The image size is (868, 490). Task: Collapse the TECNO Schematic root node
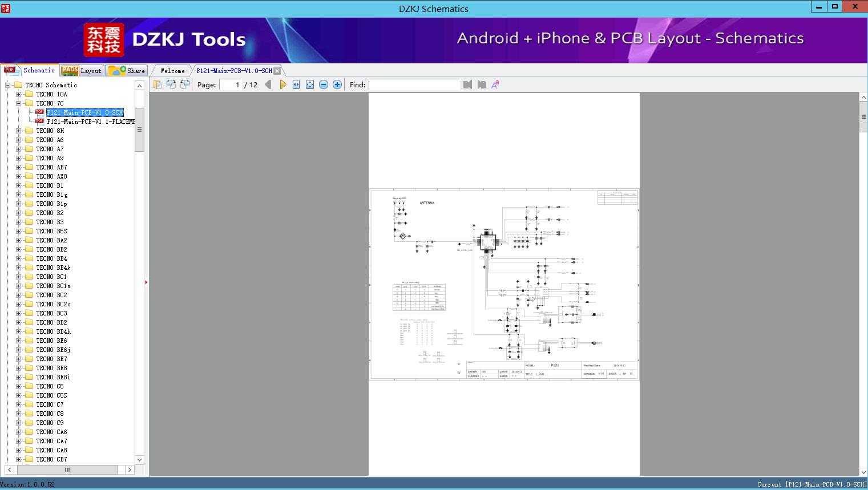(8, 85)
